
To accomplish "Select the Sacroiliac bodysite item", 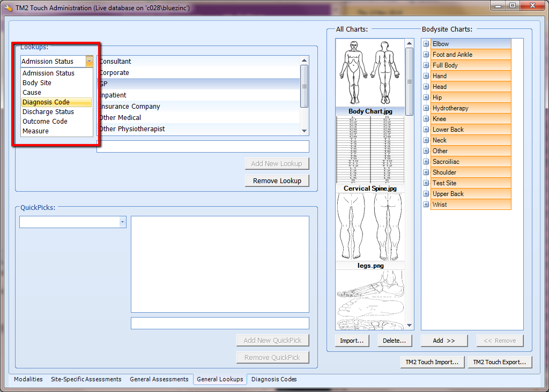I will pos(471,162).
